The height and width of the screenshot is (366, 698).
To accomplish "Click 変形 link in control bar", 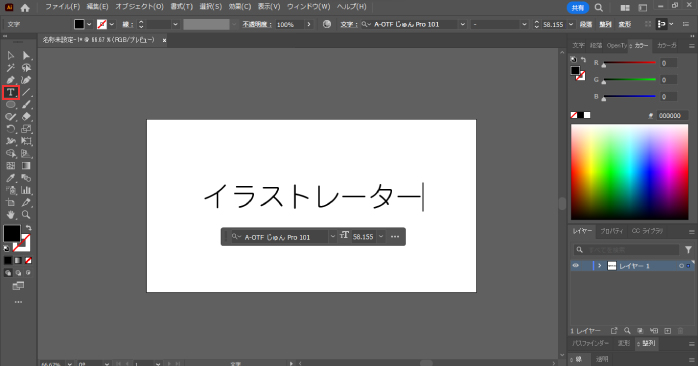I will coord(625,24).
